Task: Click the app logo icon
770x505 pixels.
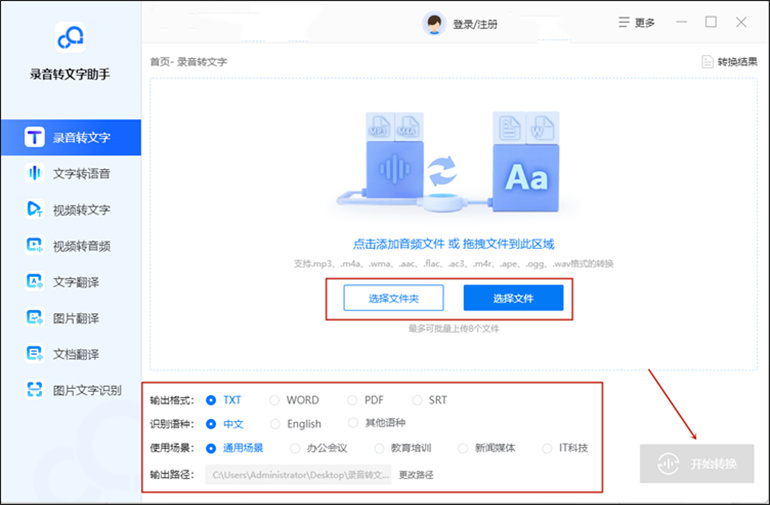Action: 70,37
